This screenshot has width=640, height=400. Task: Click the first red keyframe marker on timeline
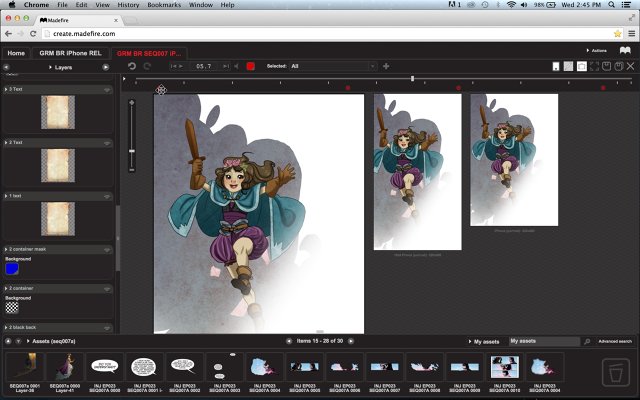click(x=348, y=88)
